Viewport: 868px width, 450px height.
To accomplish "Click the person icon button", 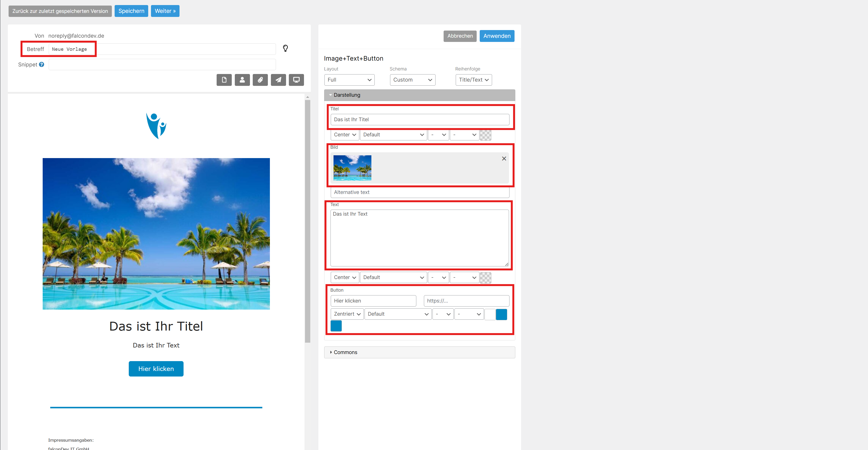I will click(x=242, y=80).
